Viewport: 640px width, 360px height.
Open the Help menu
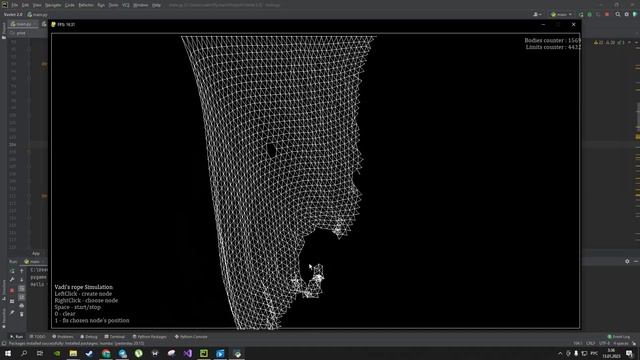pyautogui.click(x=156, y=5)
